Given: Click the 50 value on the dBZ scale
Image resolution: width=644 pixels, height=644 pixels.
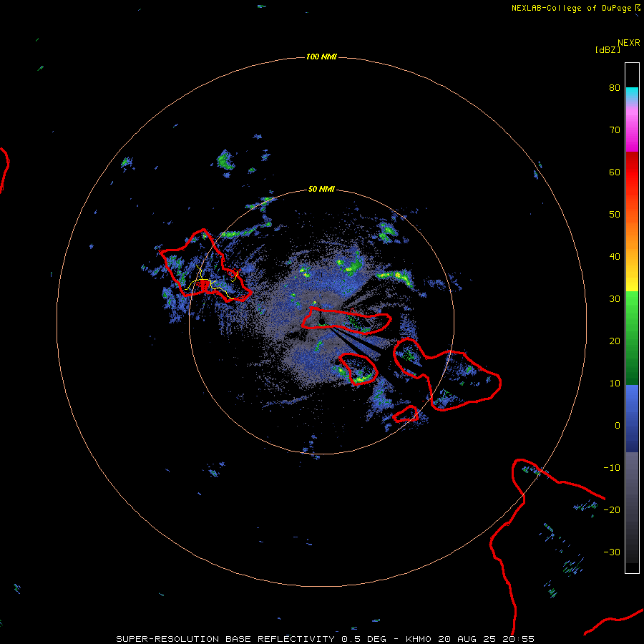Looking at the screenshot, I should [615, 215].
